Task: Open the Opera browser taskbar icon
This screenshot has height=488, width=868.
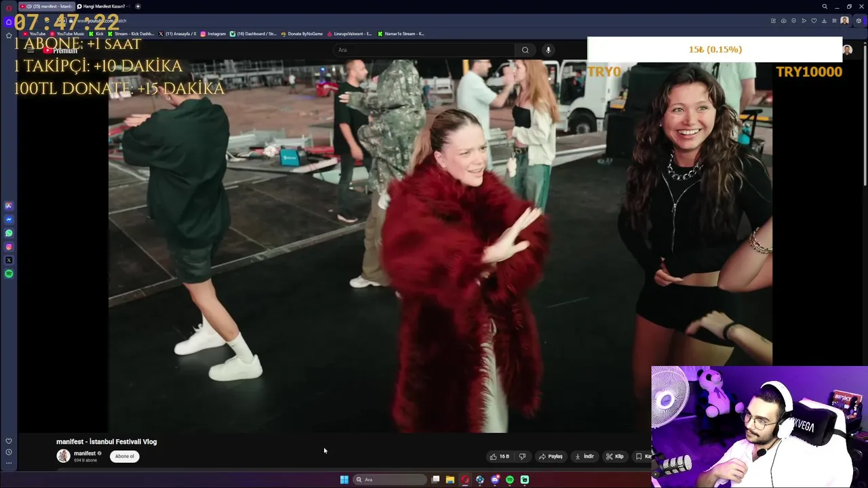Action: pyautogui.click(x=465, y=480)
